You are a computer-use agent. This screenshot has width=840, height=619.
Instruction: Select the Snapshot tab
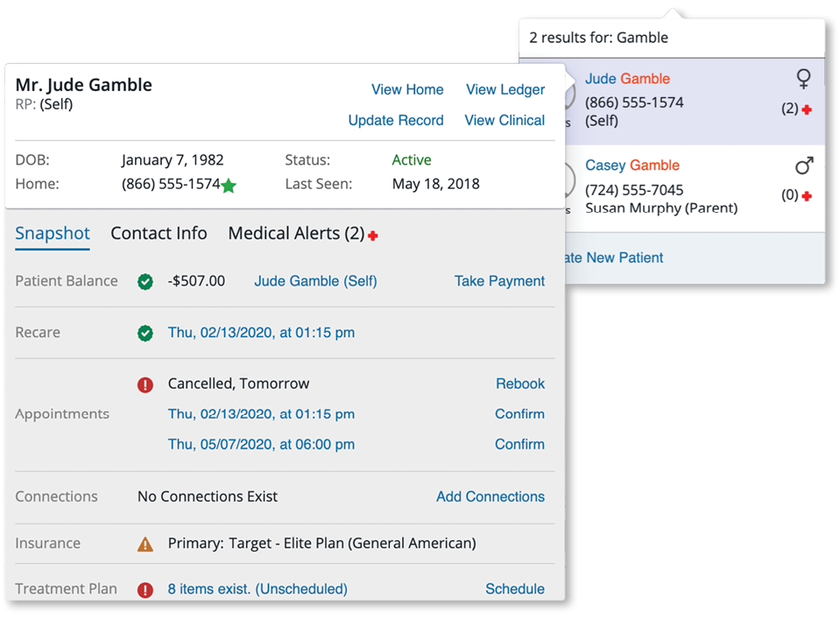click(53, 234)
